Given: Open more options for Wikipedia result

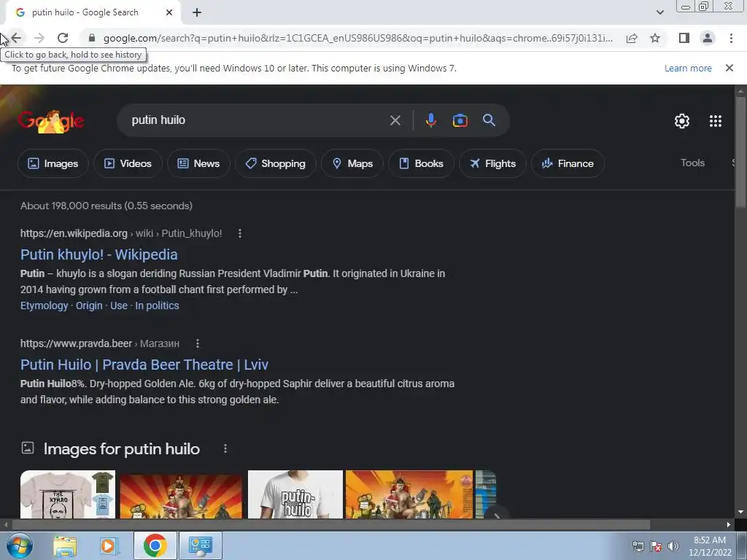Looking at the screenshot, I should click(x=239, y=233).
